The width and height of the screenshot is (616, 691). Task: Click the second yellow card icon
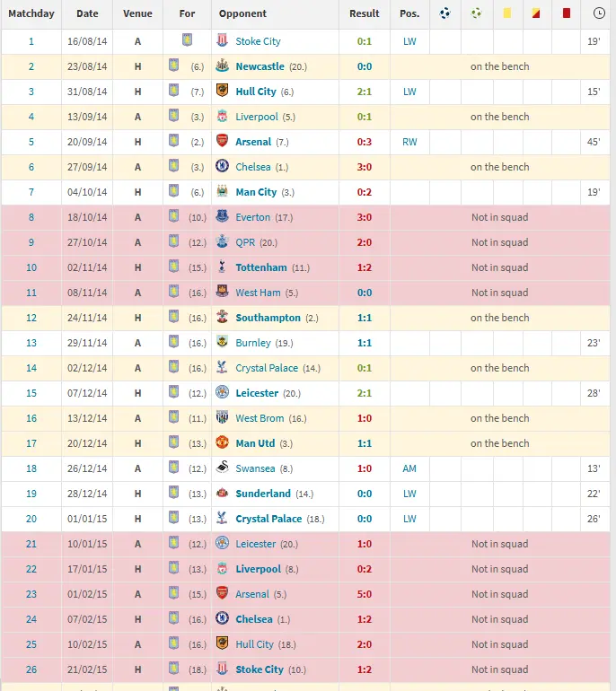(536, 13)
